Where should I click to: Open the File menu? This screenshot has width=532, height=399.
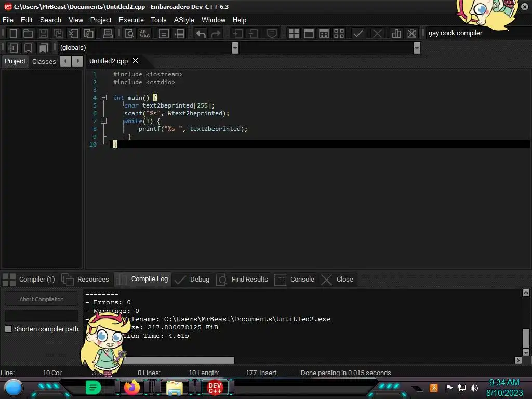point(8,20)
